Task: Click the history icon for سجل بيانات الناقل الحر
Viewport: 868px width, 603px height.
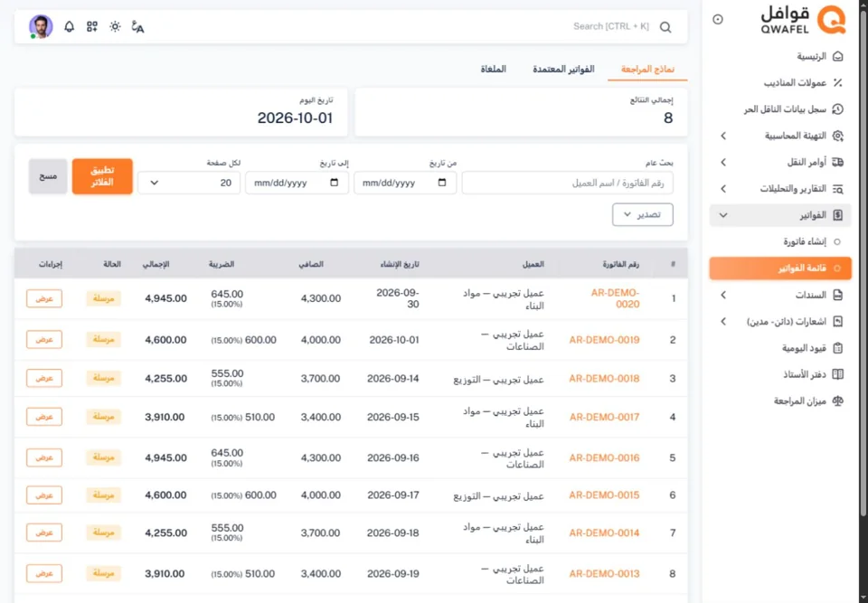Action: coord(838,109)
